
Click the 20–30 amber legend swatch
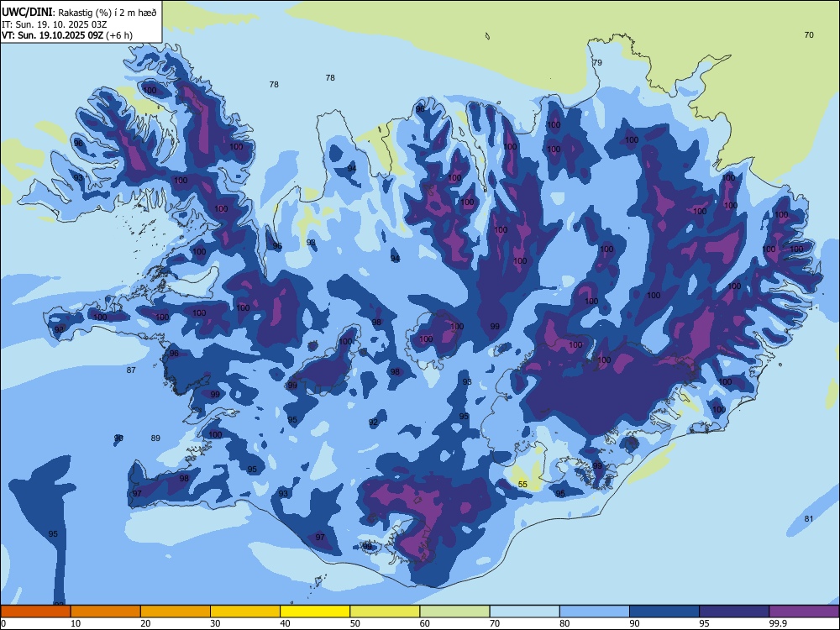click(x=176, y=612)
